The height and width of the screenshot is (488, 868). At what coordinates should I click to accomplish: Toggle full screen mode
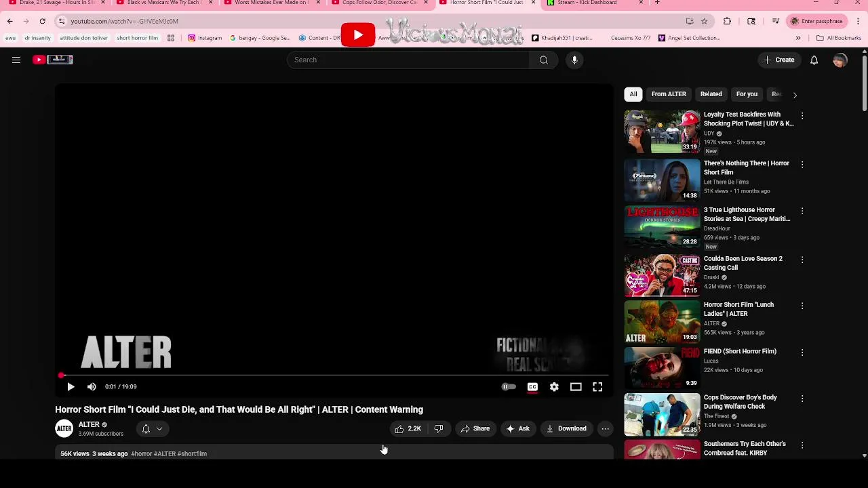[x=597, y=386]
